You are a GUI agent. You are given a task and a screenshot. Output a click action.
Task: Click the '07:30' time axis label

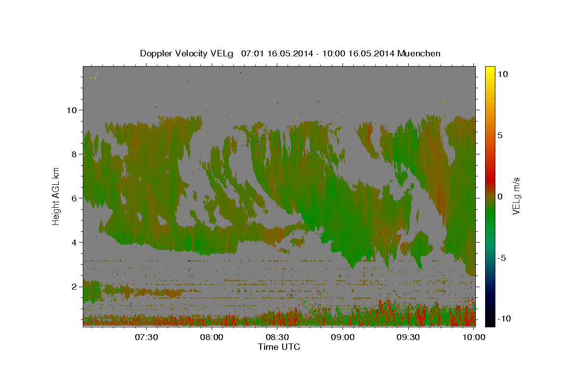(x=147, y=337)
